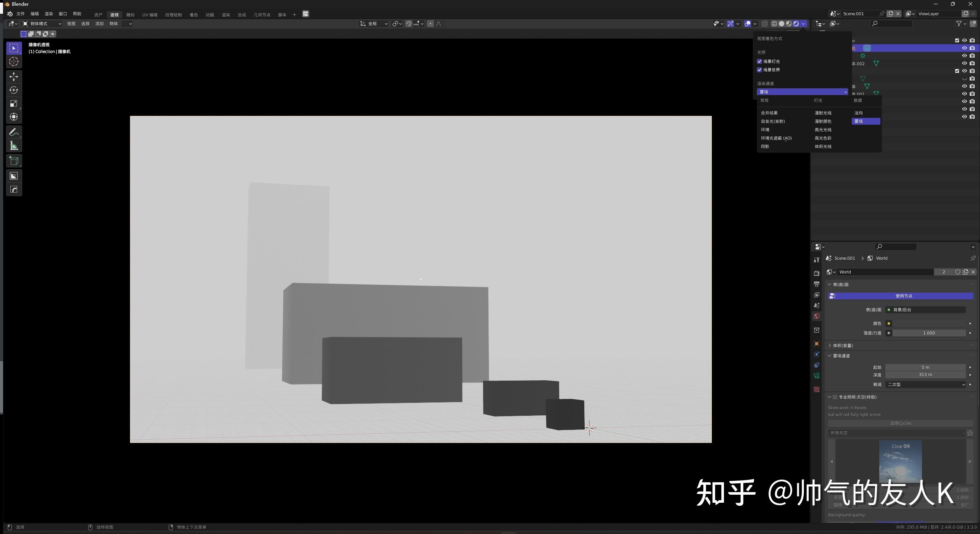Select the Rotate tool
Image resolution: width=980 pixels, height=534 pixels.
pyautogui.click(x=14, y=90)
